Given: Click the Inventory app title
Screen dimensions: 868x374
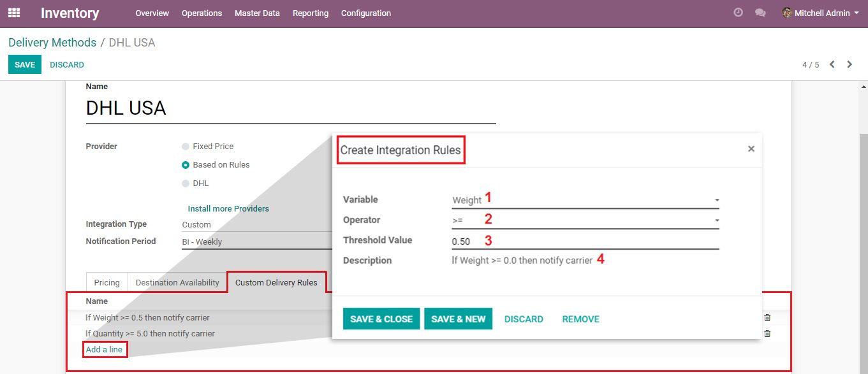Looking at the screenshot, I should [70, 13].
